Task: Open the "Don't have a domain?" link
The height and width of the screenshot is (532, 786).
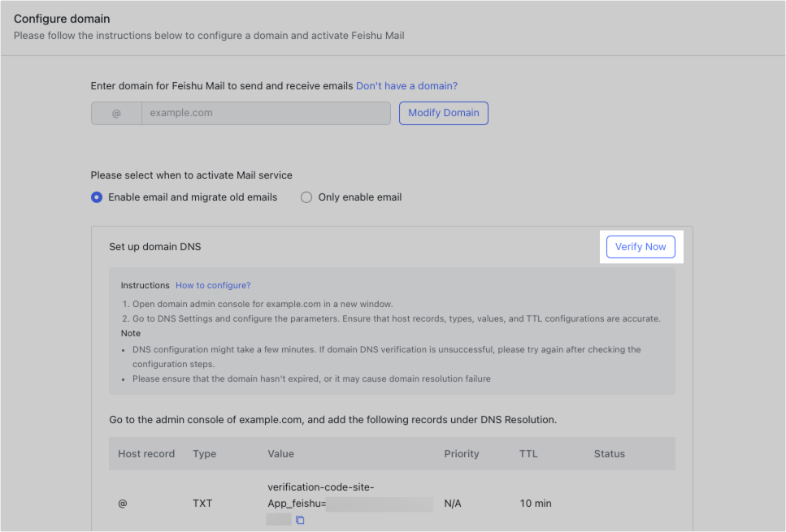Action: [406, 85]
